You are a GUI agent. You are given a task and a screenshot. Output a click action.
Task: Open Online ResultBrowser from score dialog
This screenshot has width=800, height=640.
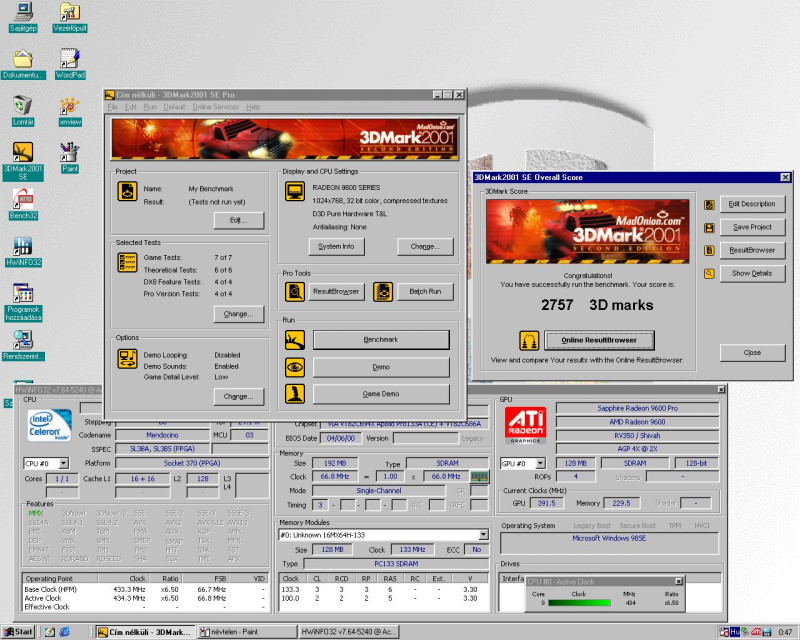point(599,340)
